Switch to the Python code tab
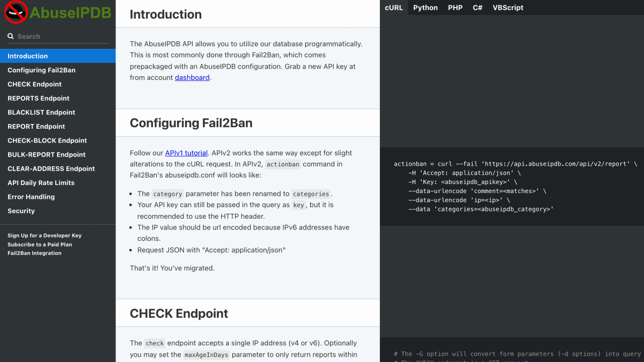The width and height of the screenshot is (644, 362). coord(426,8)
